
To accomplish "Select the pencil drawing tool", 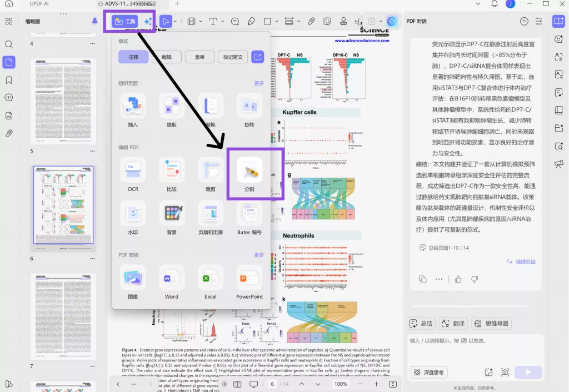I will (x=252, y=22).
